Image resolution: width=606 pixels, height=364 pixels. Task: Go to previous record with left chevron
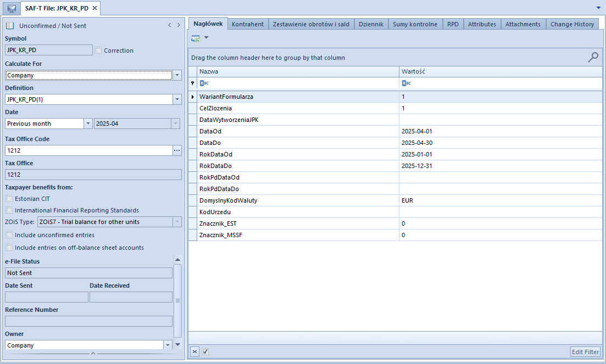[x=170, y=25]
